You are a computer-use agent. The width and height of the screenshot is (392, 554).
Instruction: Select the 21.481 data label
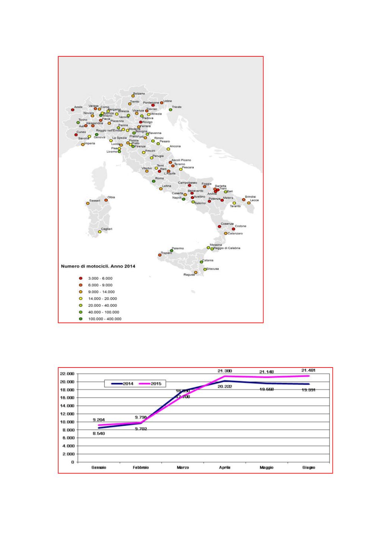(309, 370)
